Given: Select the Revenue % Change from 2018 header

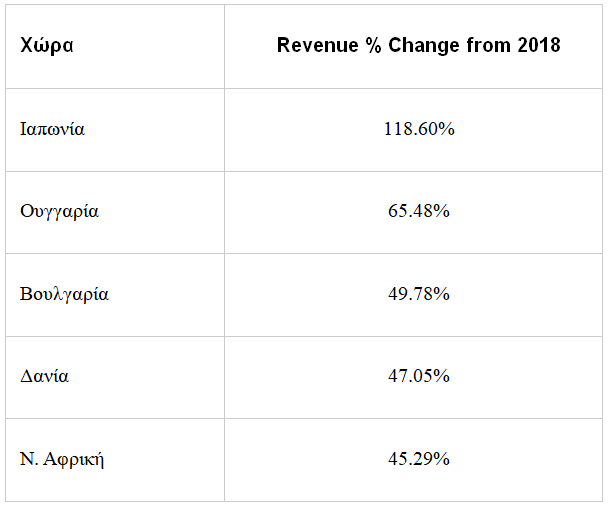Looking at the screenshot, I should [x=418, y=46].
